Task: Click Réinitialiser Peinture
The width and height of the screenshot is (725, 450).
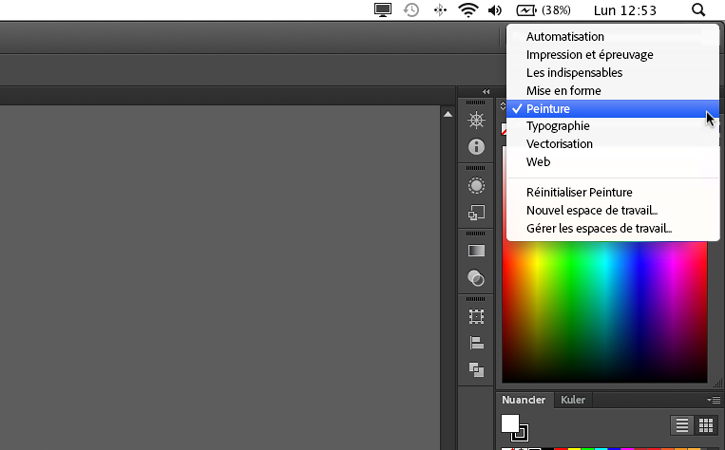Action: tap(613, 192)
